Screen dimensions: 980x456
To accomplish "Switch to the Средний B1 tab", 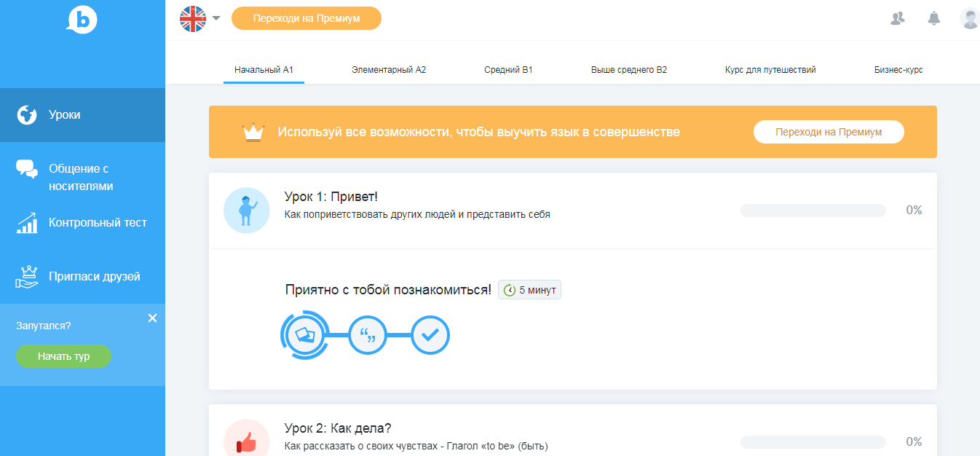I will coord(507,69).
